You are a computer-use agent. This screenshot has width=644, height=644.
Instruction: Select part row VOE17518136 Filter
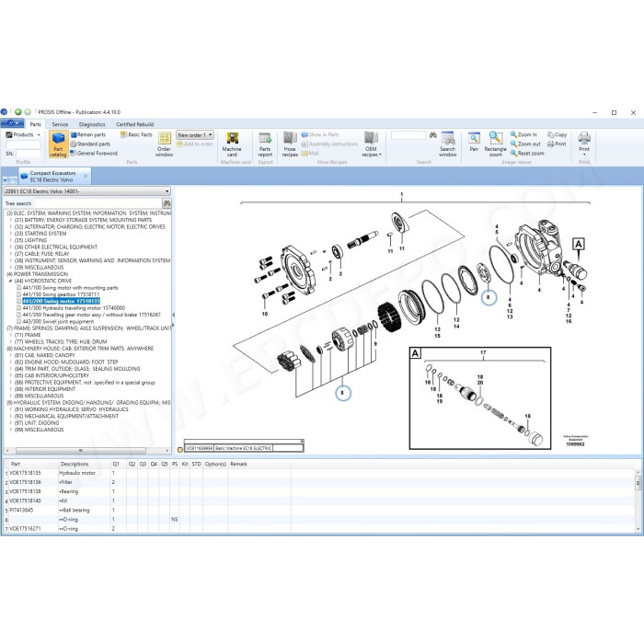pos(320,482)
